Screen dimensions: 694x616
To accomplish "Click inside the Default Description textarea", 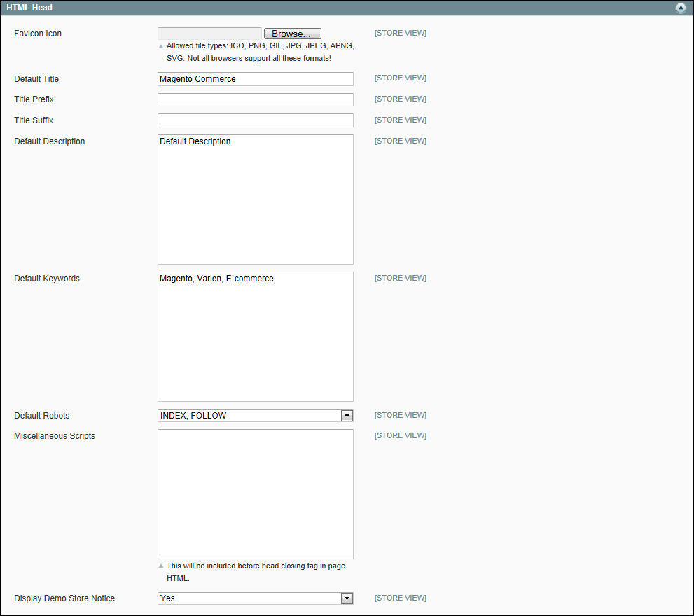I will 256,199.
